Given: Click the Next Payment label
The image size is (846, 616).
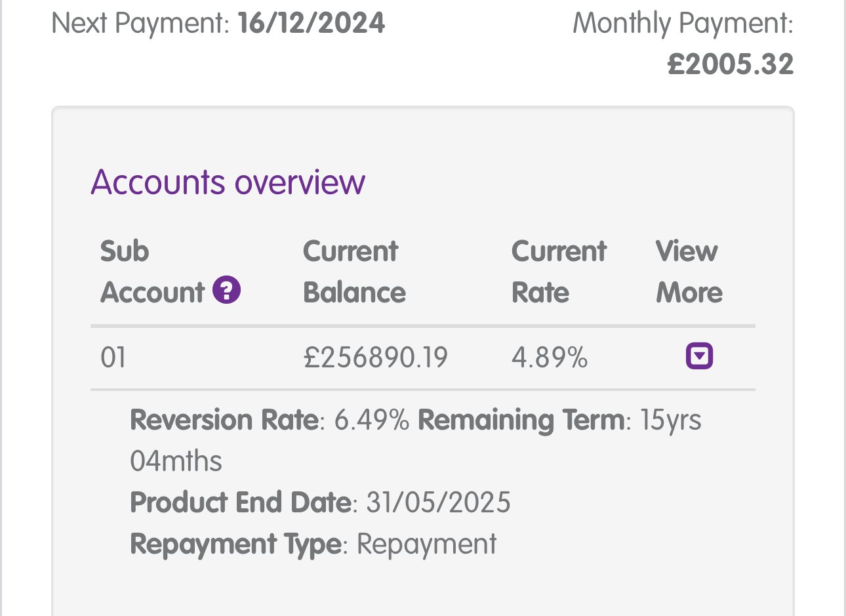Looking at the screenshot, I should pyautogui.click(x=140, y=24).
